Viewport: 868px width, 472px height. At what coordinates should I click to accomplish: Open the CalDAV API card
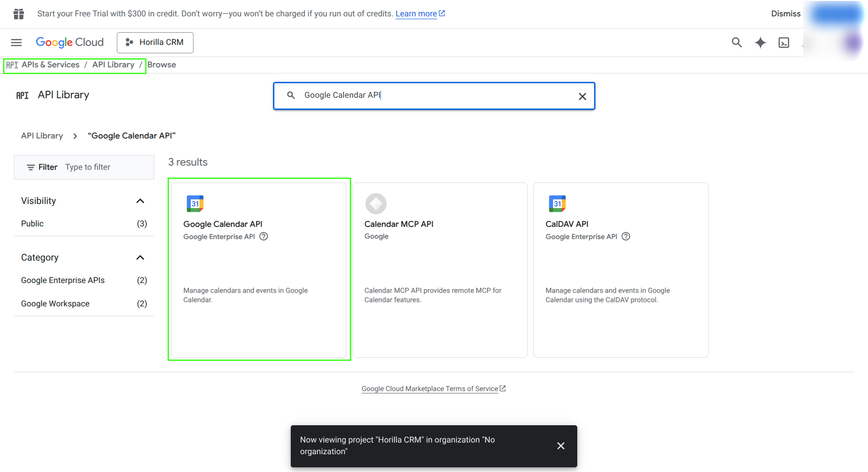[x=621, y=270]
